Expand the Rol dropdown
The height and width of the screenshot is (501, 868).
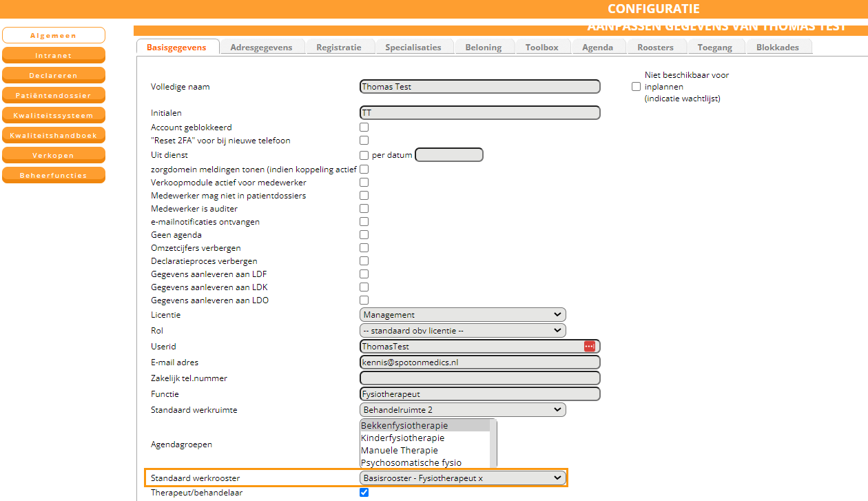(x=462, y=331)
